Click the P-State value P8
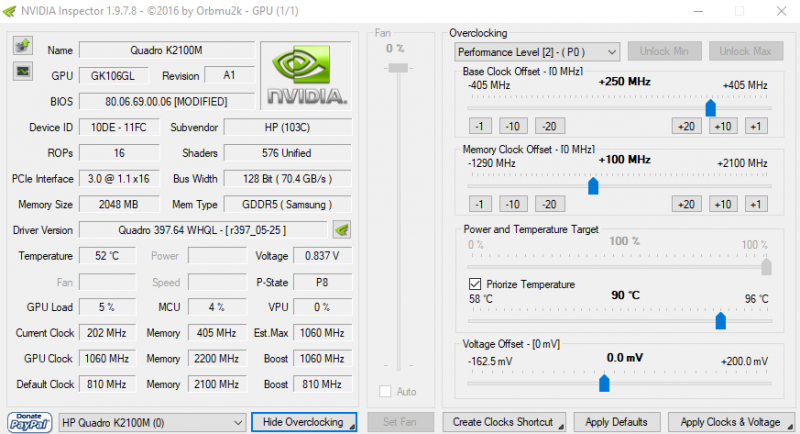800x434 pixels. point(322,282)
